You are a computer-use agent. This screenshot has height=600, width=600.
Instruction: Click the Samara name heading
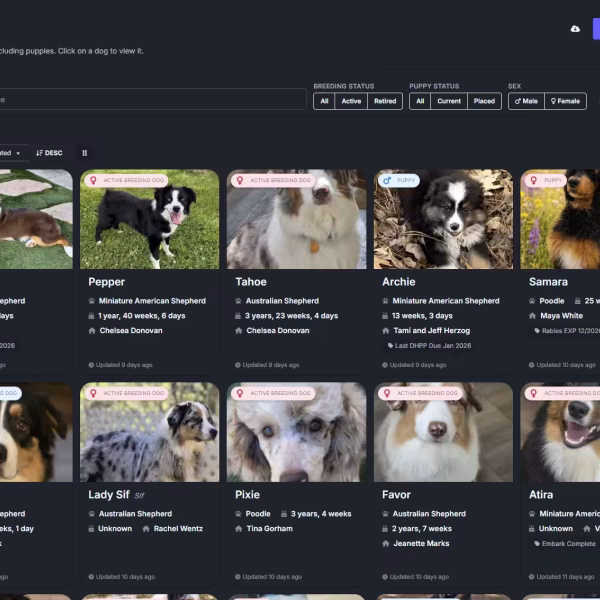548,282
